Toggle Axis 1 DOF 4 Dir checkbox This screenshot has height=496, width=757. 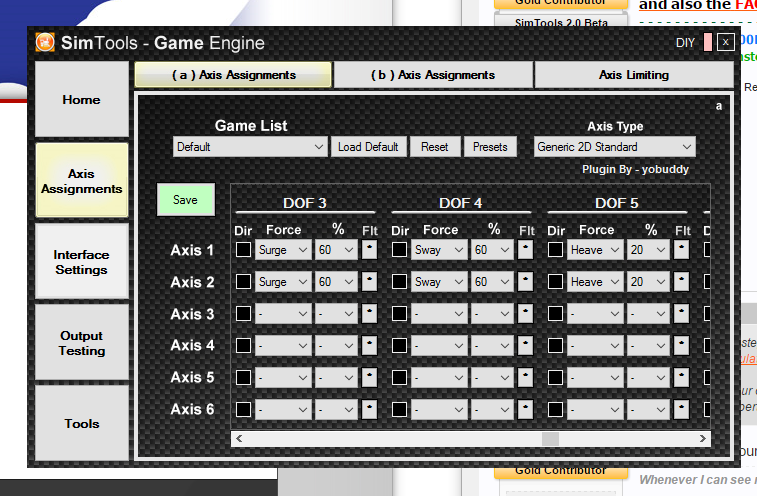pos(399,250)
